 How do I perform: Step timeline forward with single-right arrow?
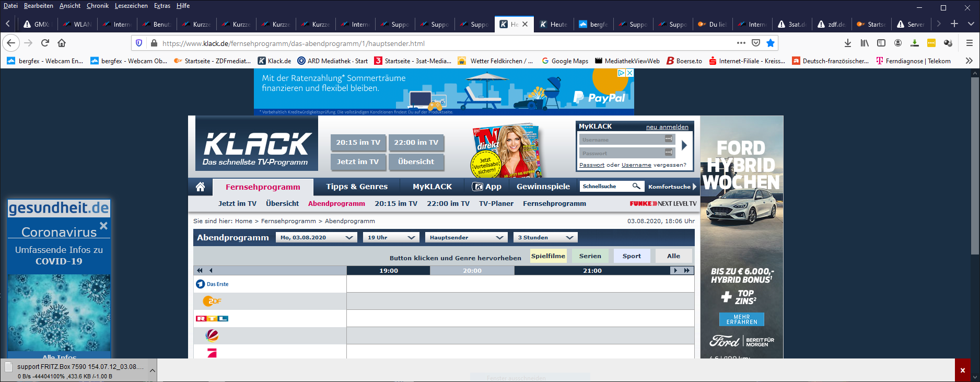coord(675,270)
